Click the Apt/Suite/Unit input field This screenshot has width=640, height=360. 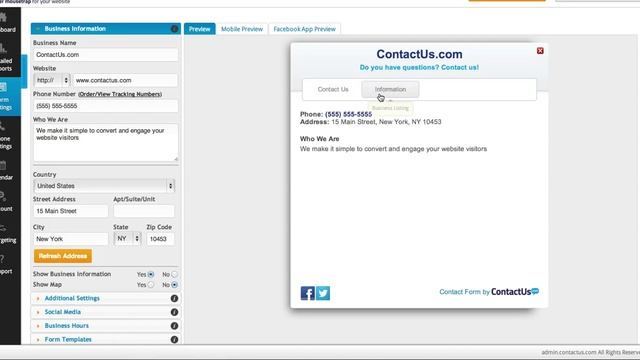pyautogui.click(x=144, y=211)
